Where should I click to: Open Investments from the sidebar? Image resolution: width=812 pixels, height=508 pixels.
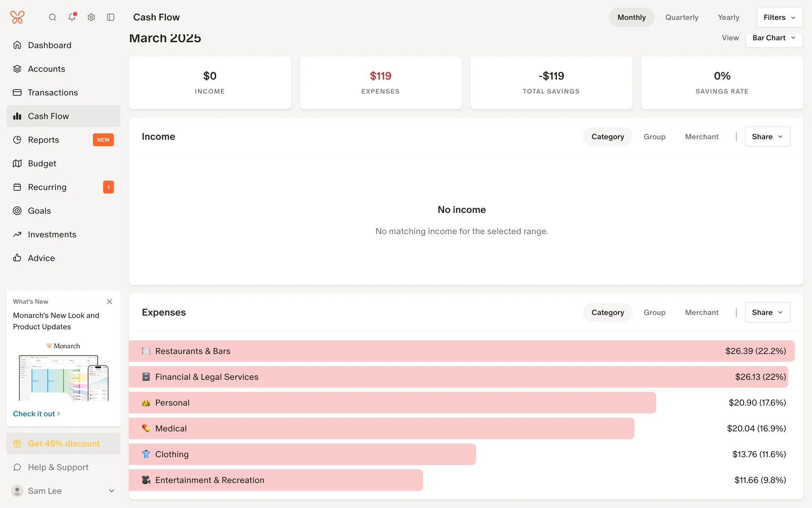click(x=52, y=235)
